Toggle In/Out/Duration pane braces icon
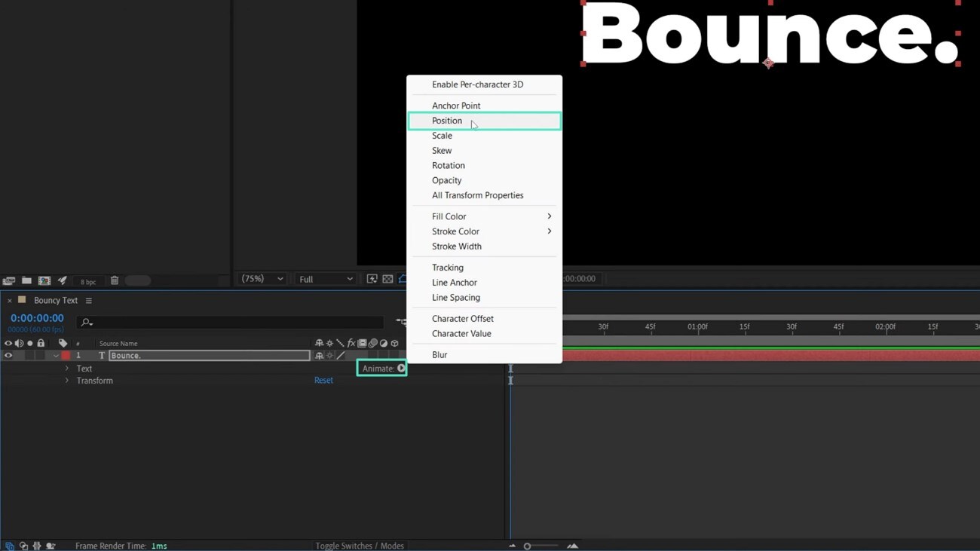This screenshot has width=980, height=551. point(37,546)
